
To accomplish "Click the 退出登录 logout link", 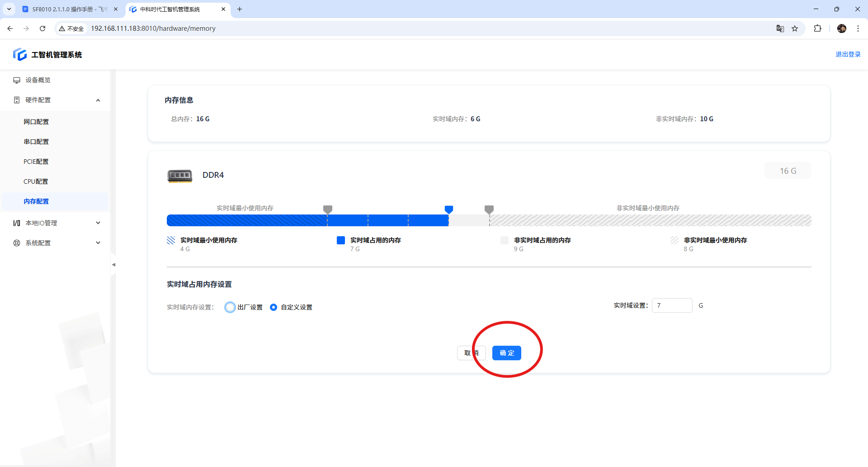I will click(848, 54).
